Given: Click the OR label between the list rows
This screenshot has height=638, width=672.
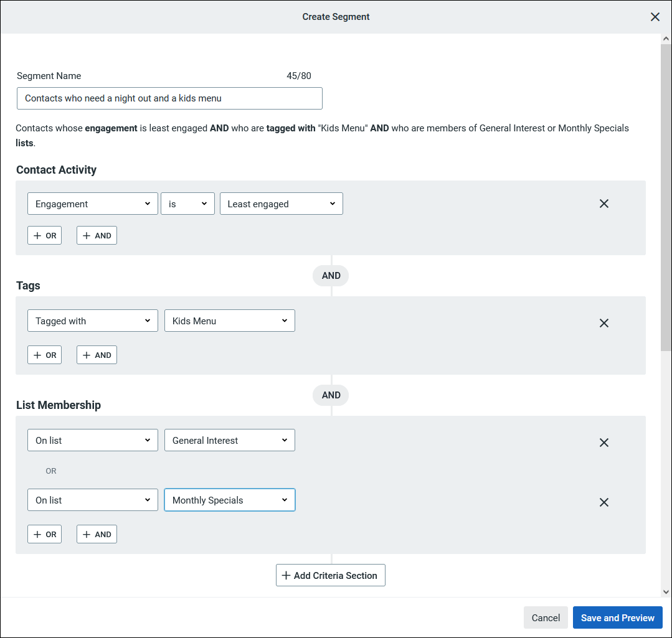Looking at the screenshot, I should pos(51,471).
